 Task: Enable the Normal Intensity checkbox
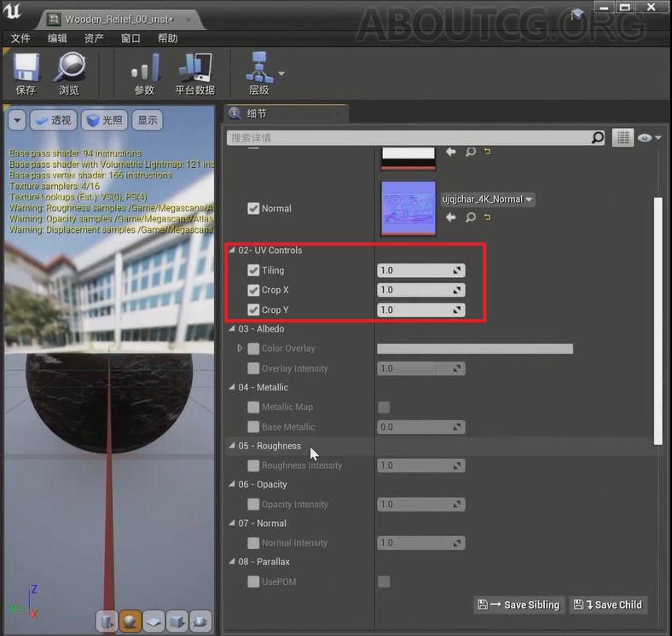click(x=253, y=543)
